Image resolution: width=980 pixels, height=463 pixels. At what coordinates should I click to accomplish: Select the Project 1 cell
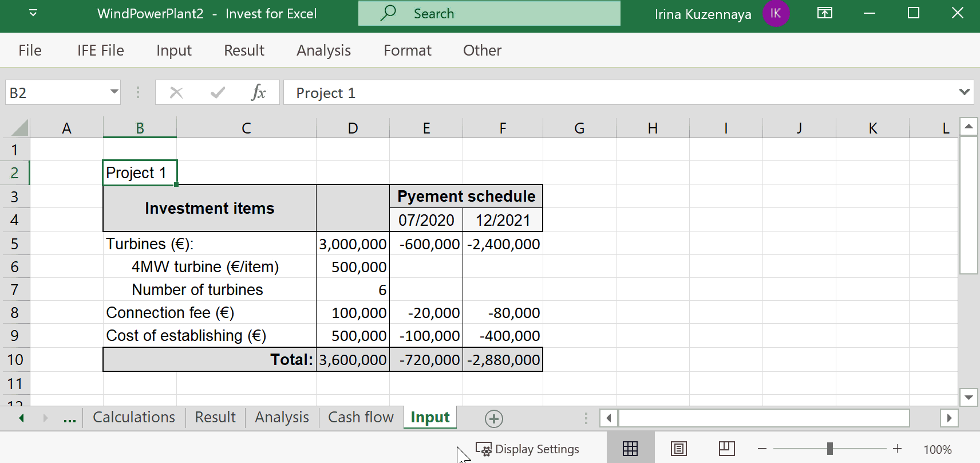coord(140,172)
